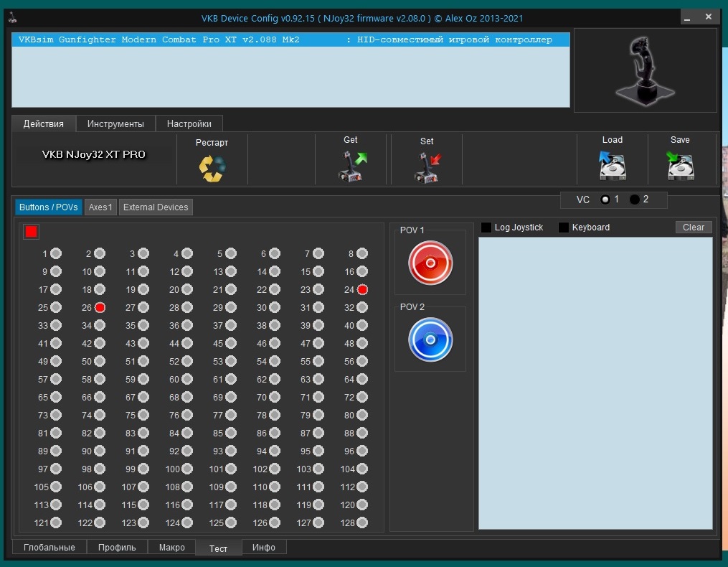The height and width of the screenshot is (567, 728).
Task: Click the Get joystick icon
Action: point(352,167)
